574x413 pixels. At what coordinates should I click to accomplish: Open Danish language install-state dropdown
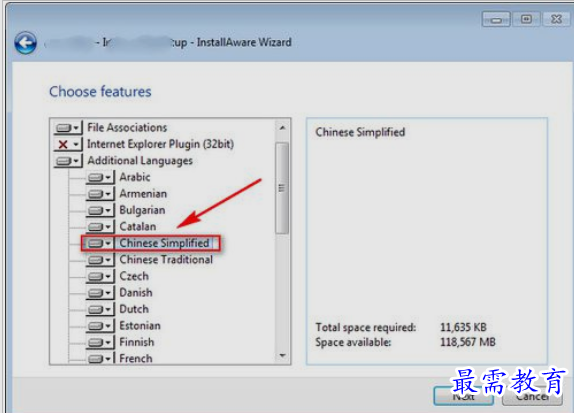click(100, 293)
